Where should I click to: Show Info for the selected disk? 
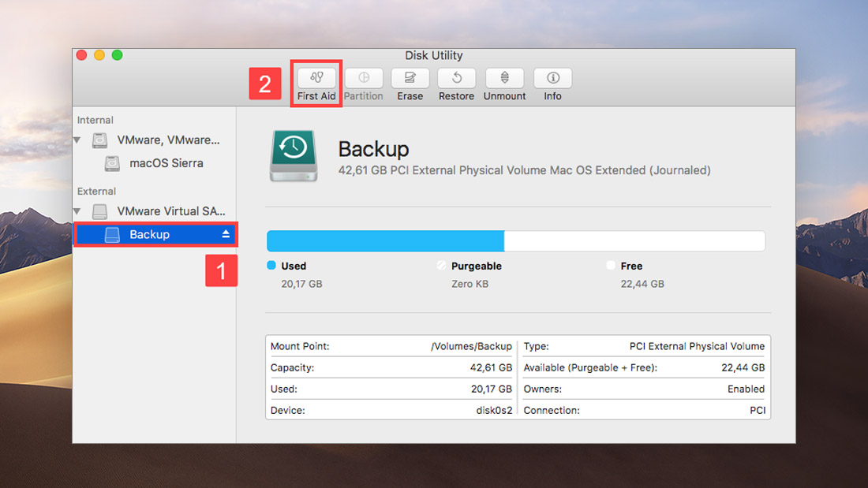pos(552,78)
